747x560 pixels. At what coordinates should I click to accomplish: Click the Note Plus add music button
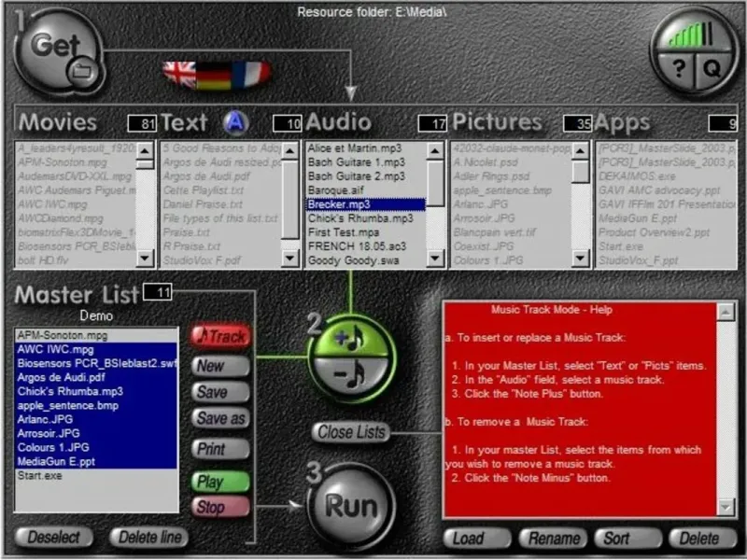click(x=352, y=339)
